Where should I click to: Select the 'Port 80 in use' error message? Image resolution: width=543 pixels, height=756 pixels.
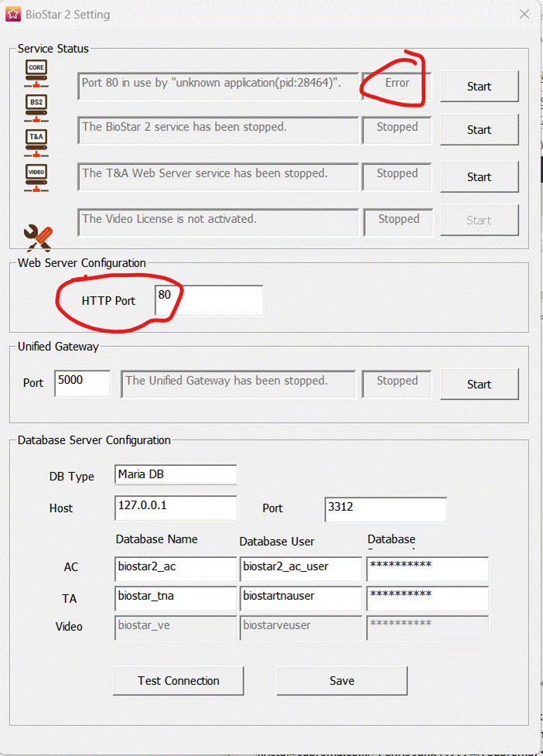click(218, 87)
